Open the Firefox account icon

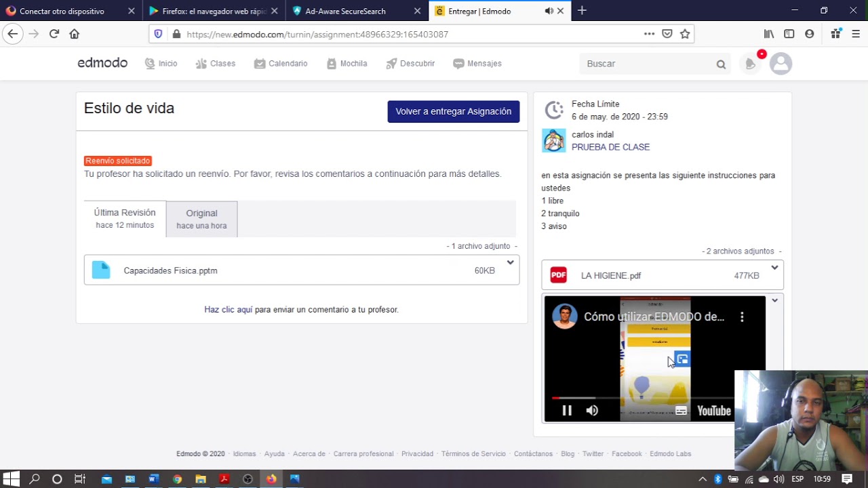[810, 34]
